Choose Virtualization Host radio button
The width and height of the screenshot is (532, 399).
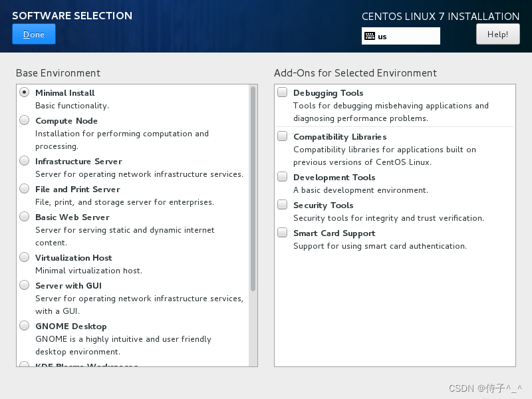tap(25, 257)
